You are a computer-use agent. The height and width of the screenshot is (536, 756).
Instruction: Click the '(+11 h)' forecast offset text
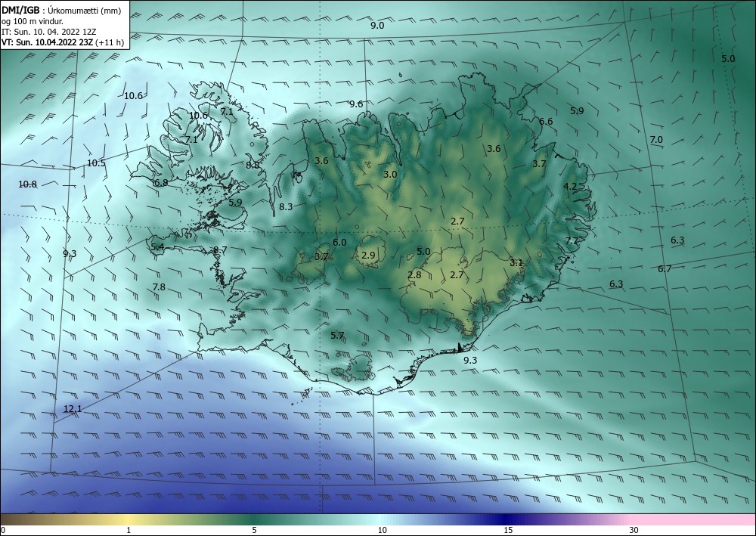tap(110, 42)
